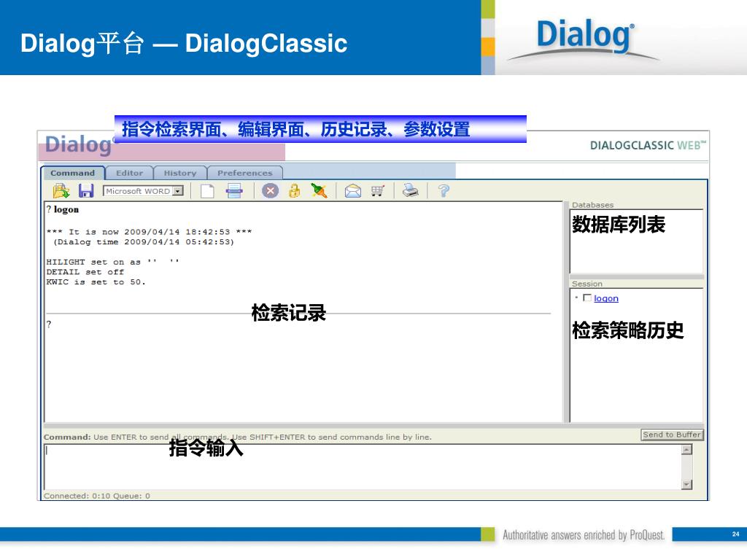Click the open file folder icon
Image resolution: width=747 pixels, height=560 pixels.
(61, 191)
